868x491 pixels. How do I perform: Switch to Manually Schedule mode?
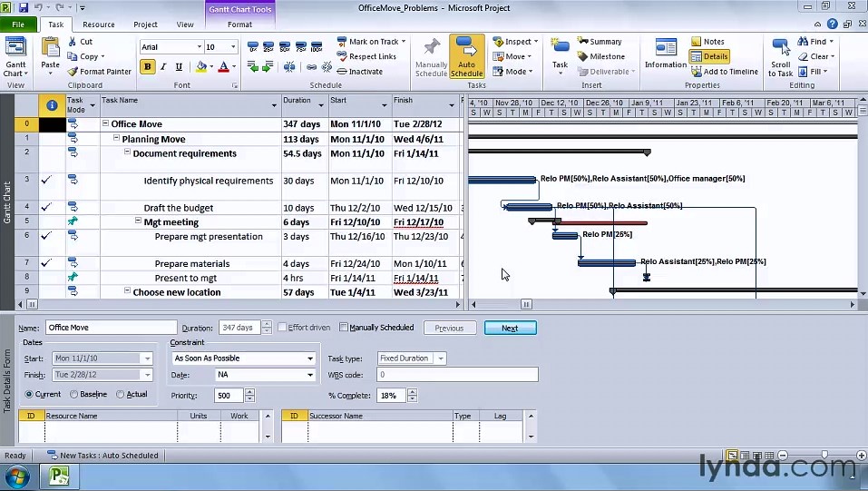431,58
